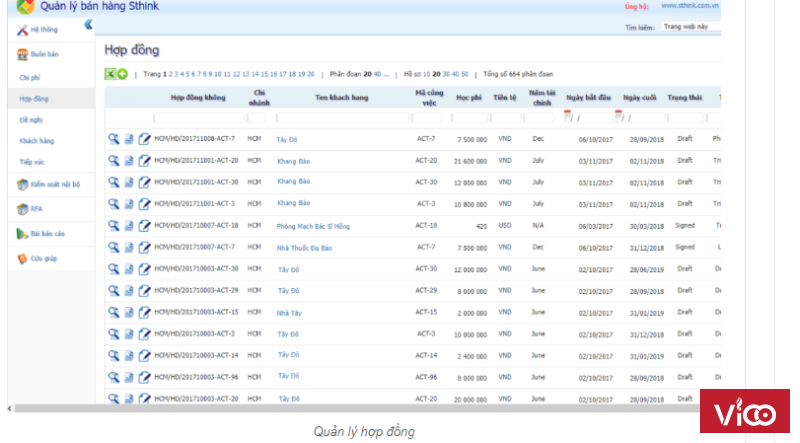Click edit icon for HCM/HD/201710007-ACT-18 row
Screen dimensions: 800x443
(144, 226)
